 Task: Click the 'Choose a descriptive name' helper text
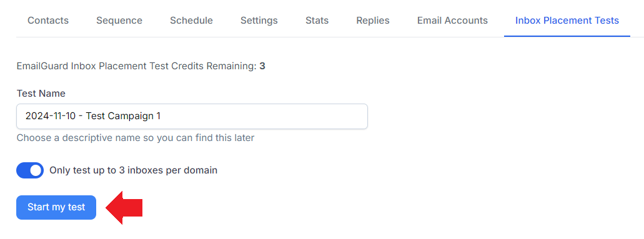click(x=136, y=137)
